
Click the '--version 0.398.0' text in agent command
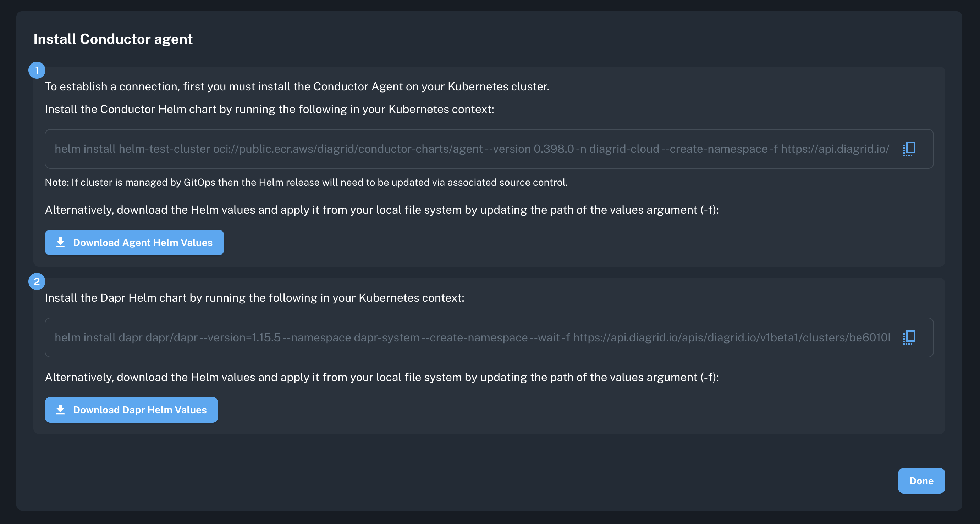(529, 149)
